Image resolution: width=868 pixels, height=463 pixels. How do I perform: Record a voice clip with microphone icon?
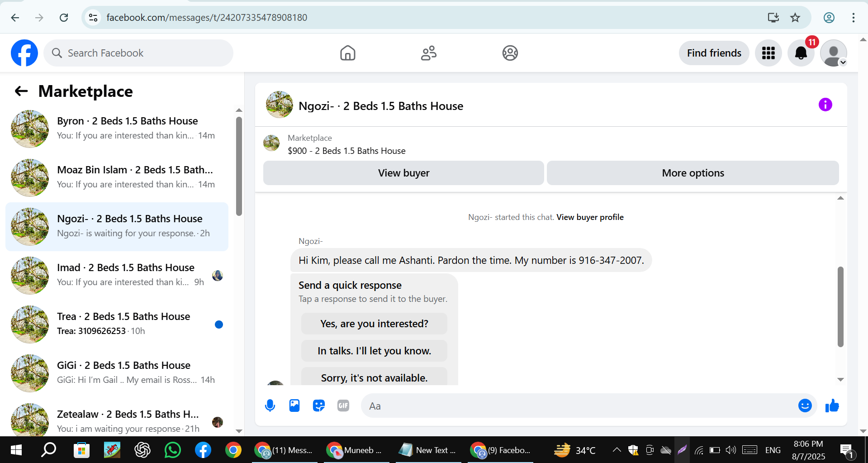(x=270, y=406)
